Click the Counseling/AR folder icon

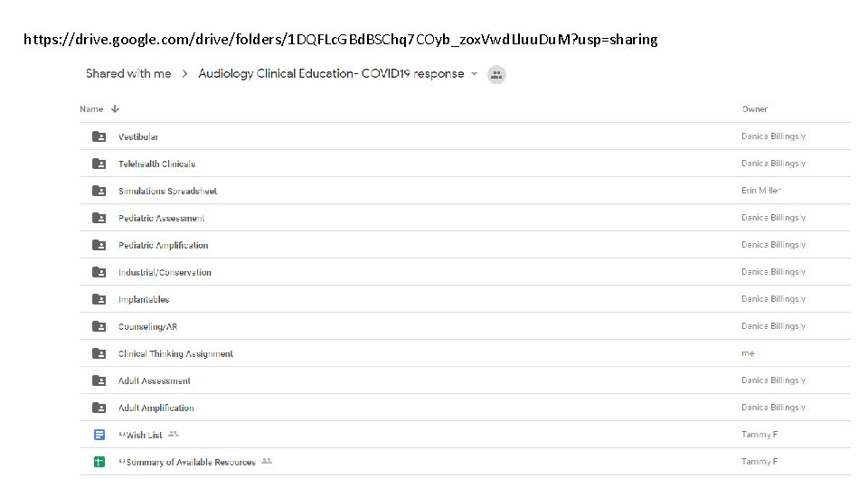tap(99, 326)
